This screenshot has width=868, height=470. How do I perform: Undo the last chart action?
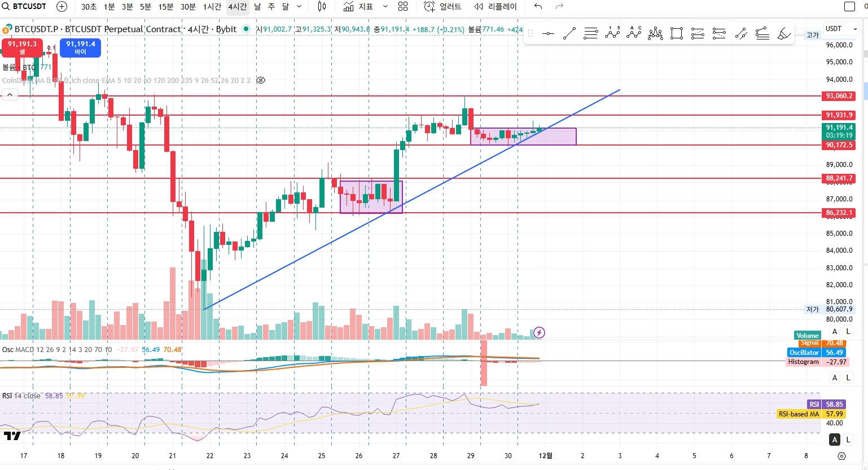click(x=538, y=7)
